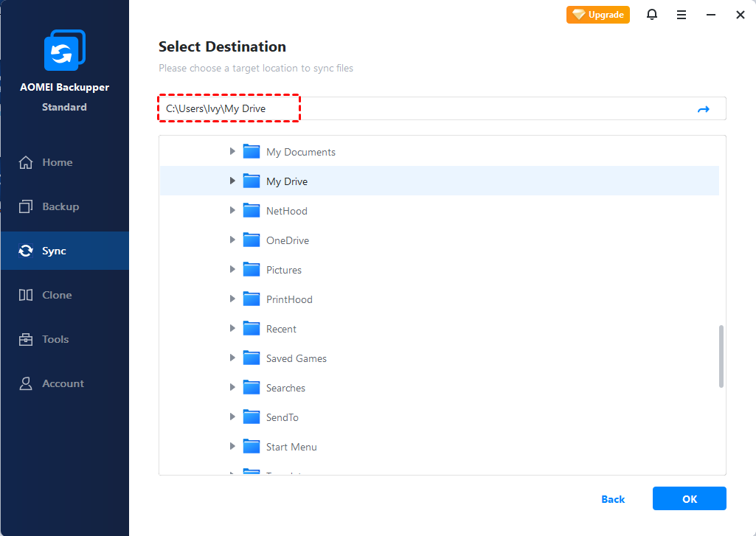
Task: Open the Tools section
Action: click(x=55, y=339)
